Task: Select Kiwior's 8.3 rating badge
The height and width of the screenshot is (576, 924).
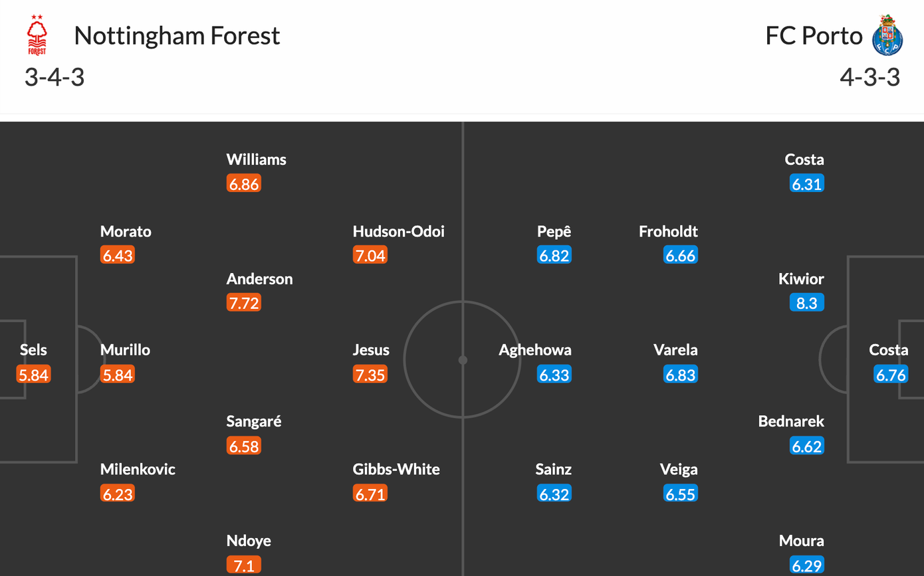Action: point(807,303)
